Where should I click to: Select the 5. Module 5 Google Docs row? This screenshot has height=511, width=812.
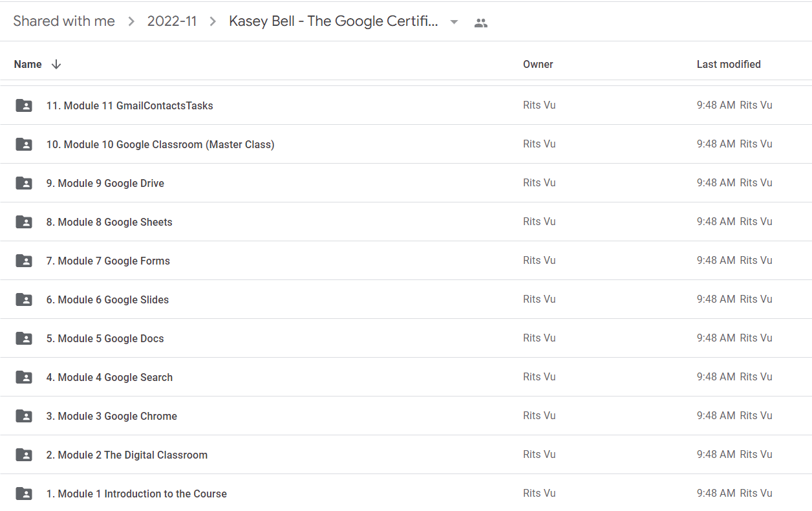(x=406, y=338)
